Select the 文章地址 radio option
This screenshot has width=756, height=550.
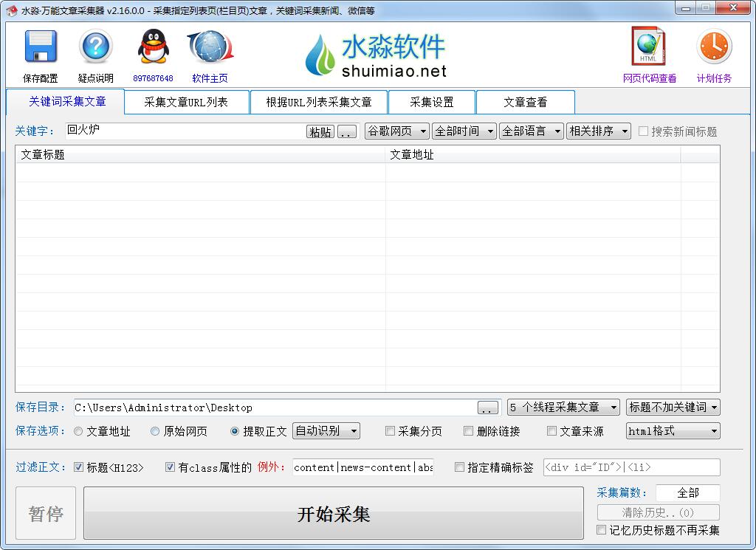point(78,431)
